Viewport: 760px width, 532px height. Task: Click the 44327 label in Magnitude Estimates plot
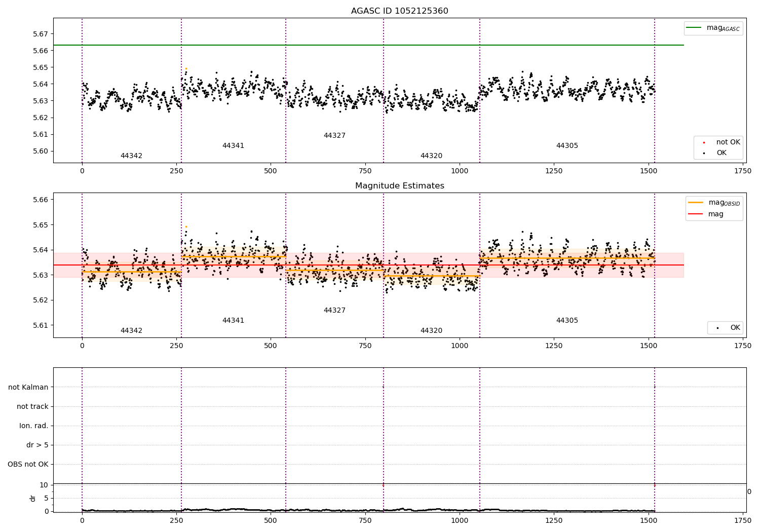click(x=334, y=311)
